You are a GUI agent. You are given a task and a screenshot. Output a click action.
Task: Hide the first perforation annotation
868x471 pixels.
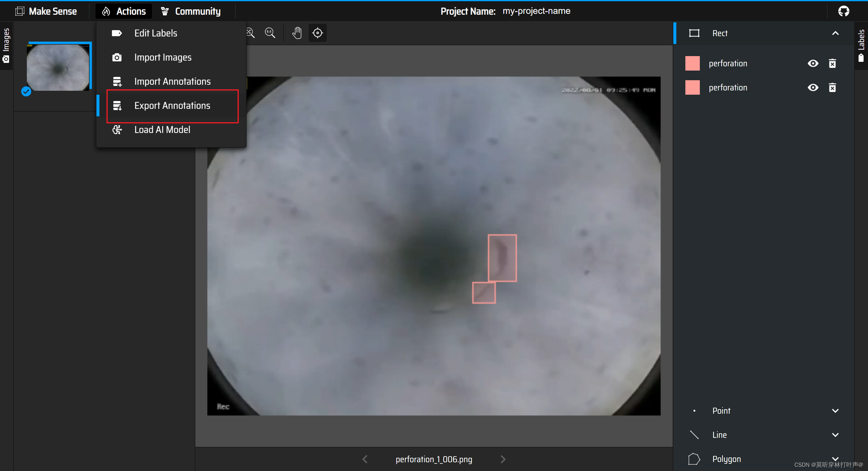tap(813, 63)
